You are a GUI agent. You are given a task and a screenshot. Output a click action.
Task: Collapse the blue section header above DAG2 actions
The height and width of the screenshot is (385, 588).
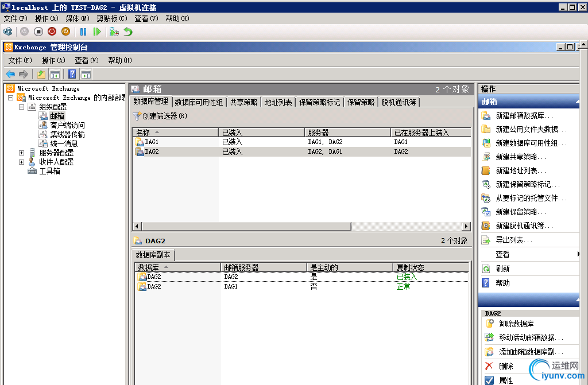(577, 300)
